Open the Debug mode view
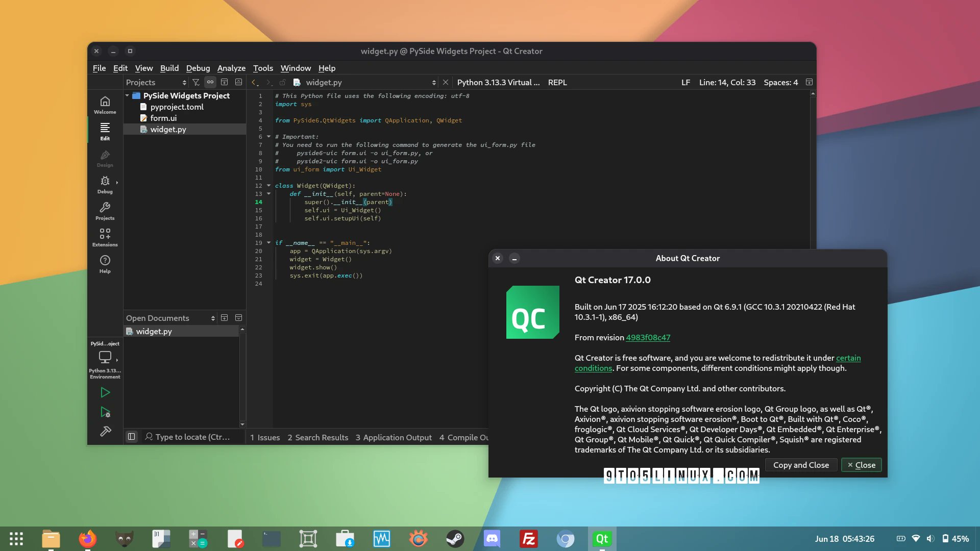 tap(105, 184)
